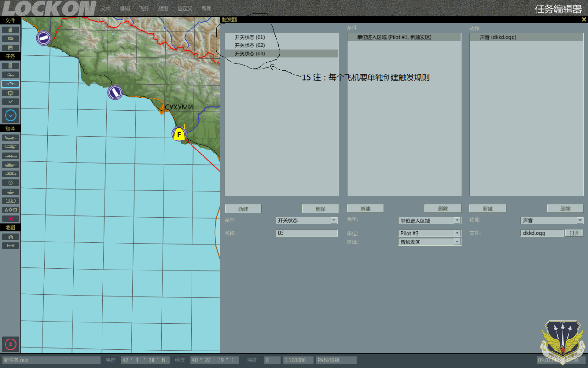Click the open mission folder icon
The height and width of the screenshot is (368, 588).
tap(11, 39)
